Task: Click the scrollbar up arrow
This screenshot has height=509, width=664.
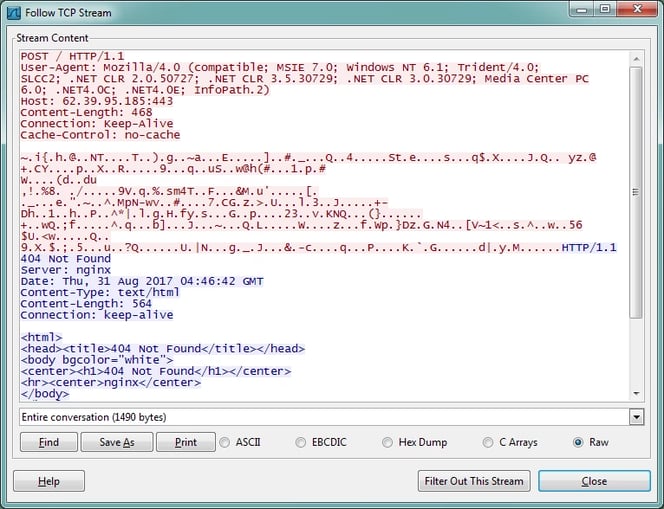Action: point(636,55)
